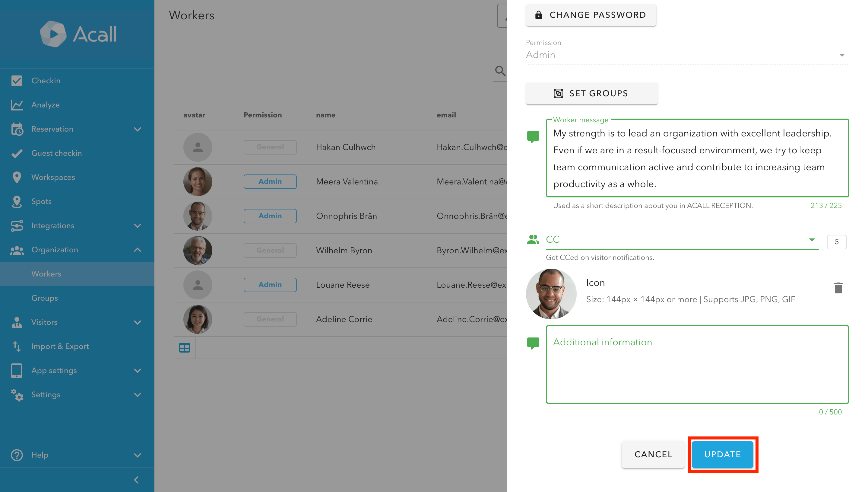Click the table grid view icon
The image size is (868, 492).
184,348
